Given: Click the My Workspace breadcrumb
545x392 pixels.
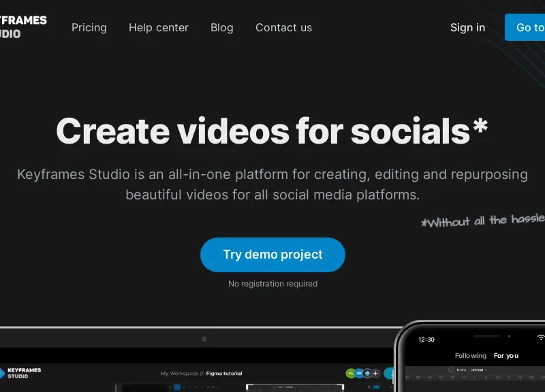Looking at the screenshot, I should point(179,373).
